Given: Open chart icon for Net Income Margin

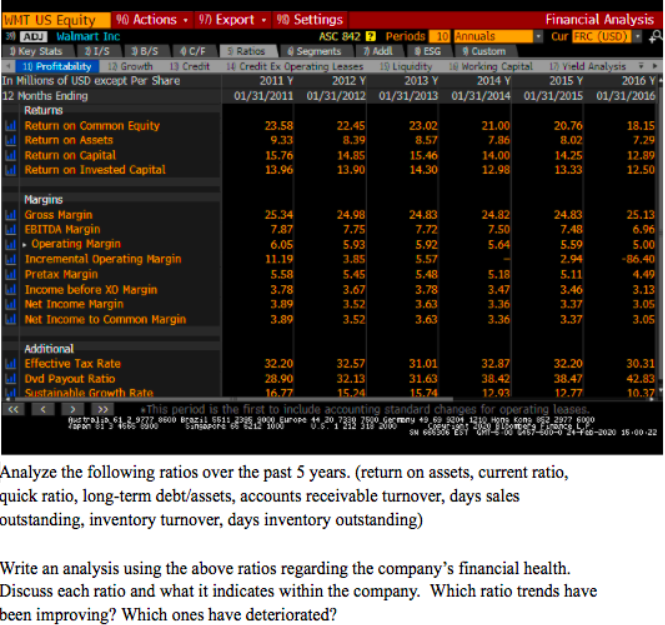Looking at the screenshot, I should [x=10, y=304].
